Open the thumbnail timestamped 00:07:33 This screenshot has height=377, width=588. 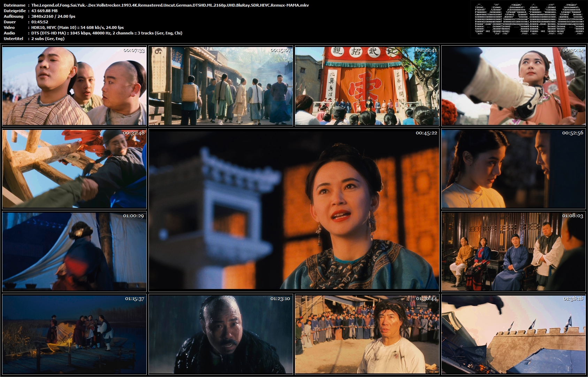(74, 86)
